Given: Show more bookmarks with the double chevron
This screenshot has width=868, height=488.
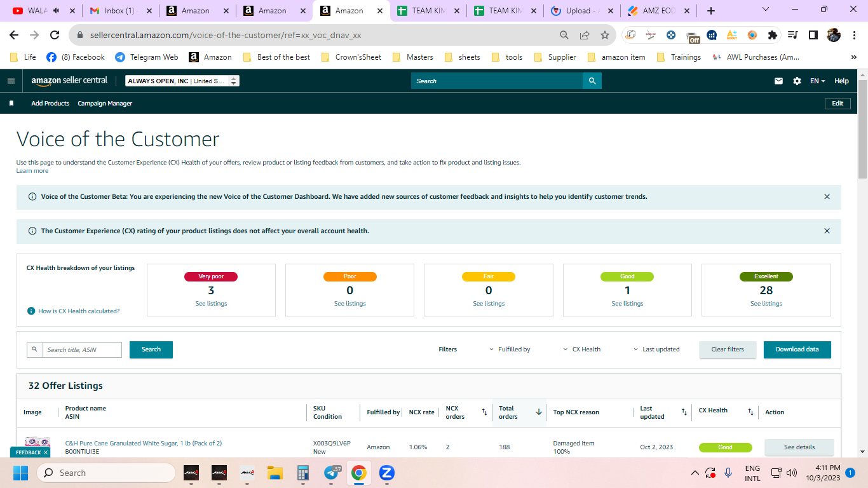Looking at the screenshot, I should tap(853, 57).
